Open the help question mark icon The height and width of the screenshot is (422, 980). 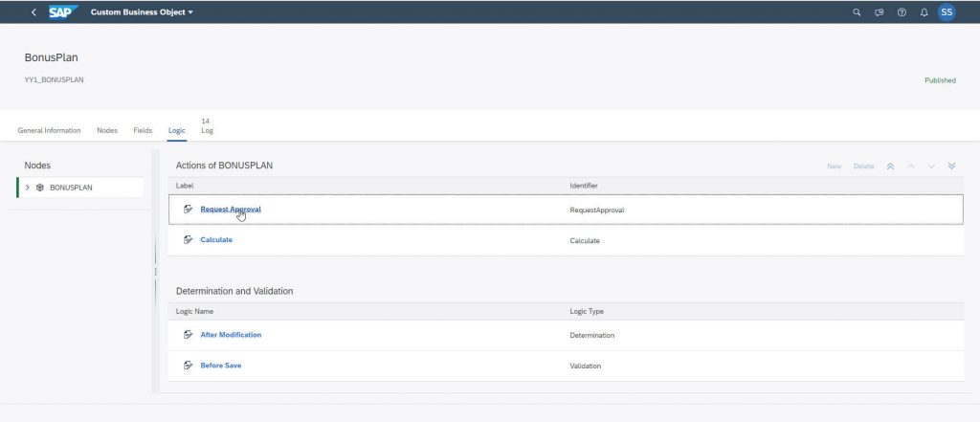902,11
